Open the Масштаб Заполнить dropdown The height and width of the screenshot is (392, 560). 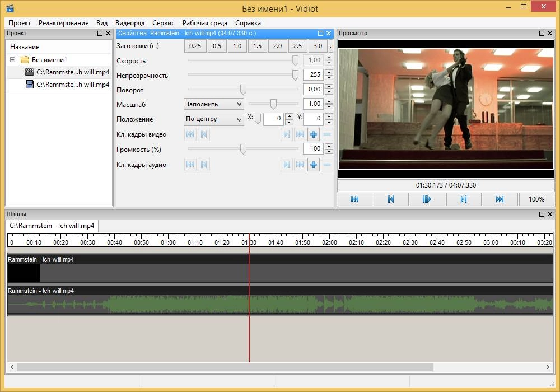pos(213,104)
